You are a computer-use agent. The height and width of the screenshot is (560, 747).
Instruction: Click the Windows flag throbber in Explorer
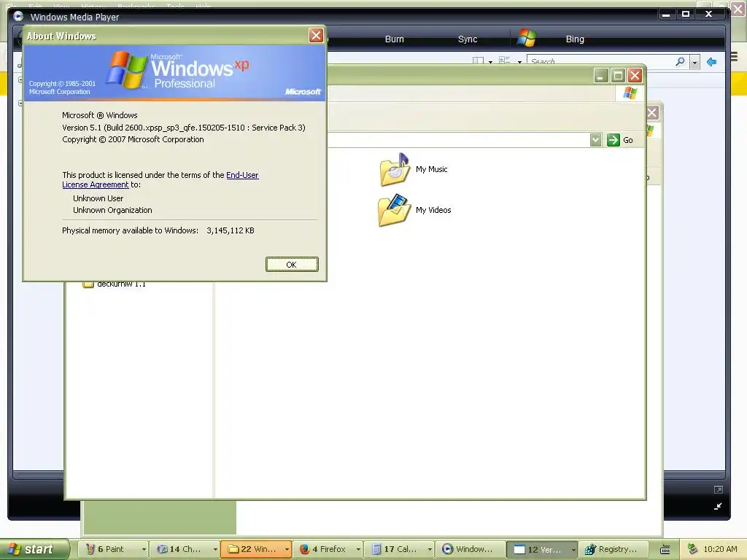[x=630, y=93]
